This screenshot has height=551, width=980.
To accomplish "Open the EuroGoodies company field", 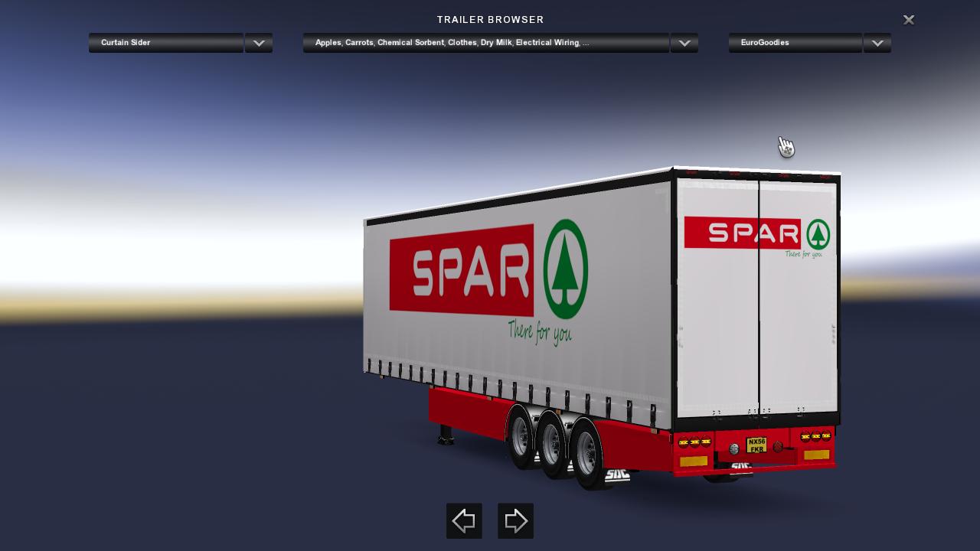I will point(795,43).
